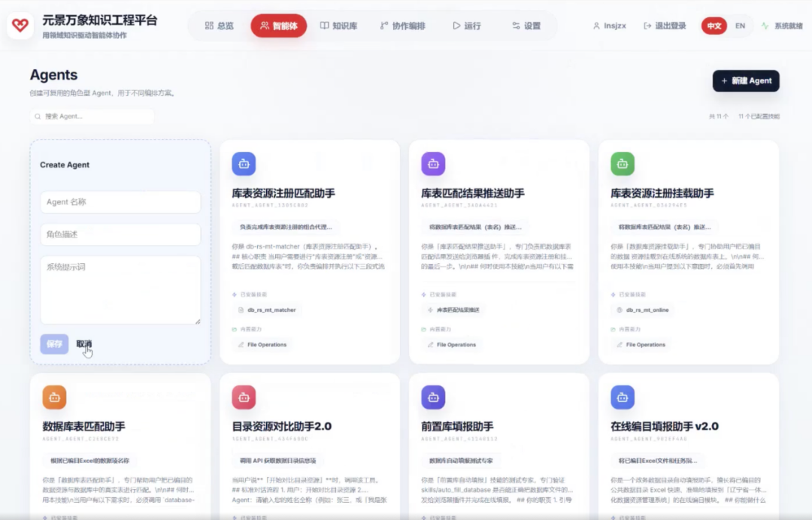
Task: Click the search magnifier icon
Action: (38, 116)
